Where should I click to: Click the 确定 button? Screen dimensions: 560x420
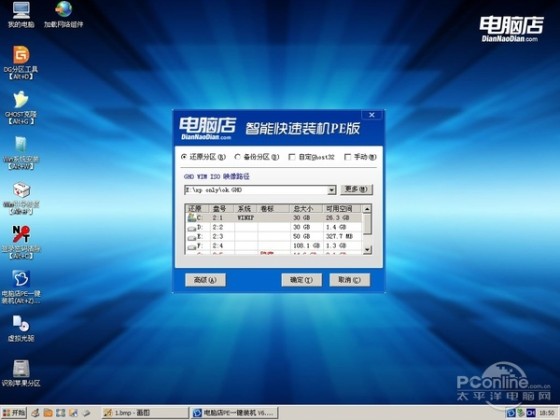(301, 280)
